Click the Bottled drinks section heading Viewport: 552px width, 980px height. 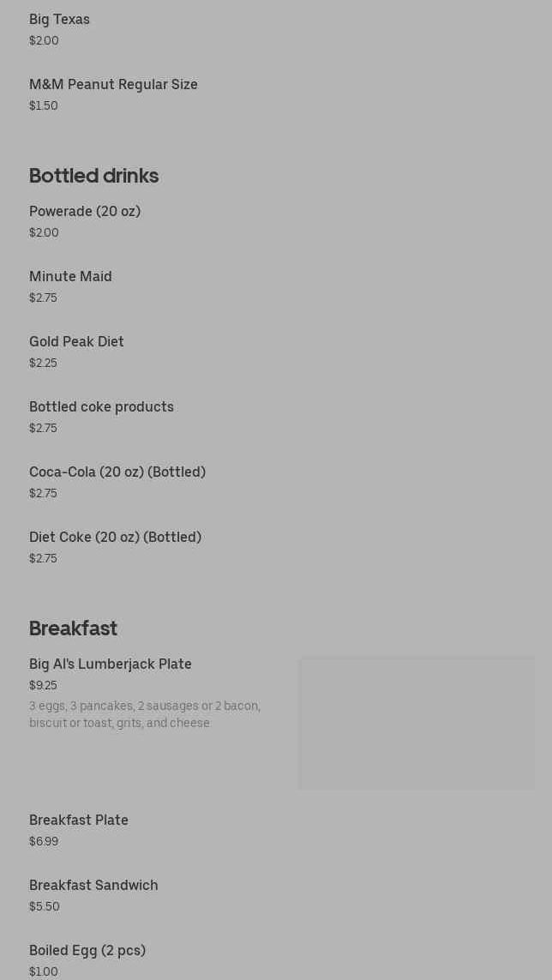point(93,176)
